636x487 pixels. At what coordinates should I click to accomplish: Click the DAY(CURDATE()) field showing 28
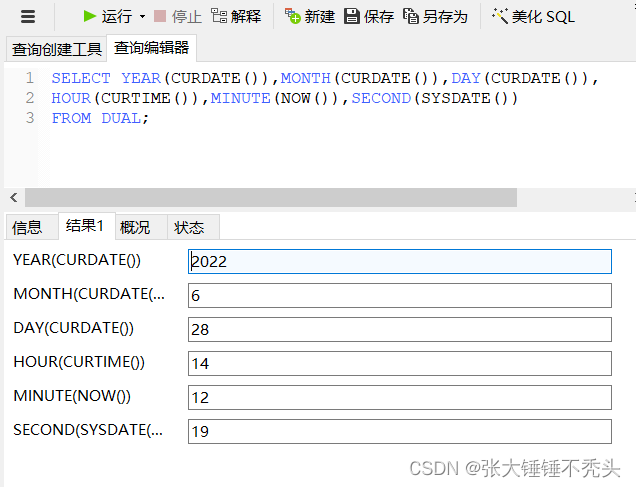(400, 329)
